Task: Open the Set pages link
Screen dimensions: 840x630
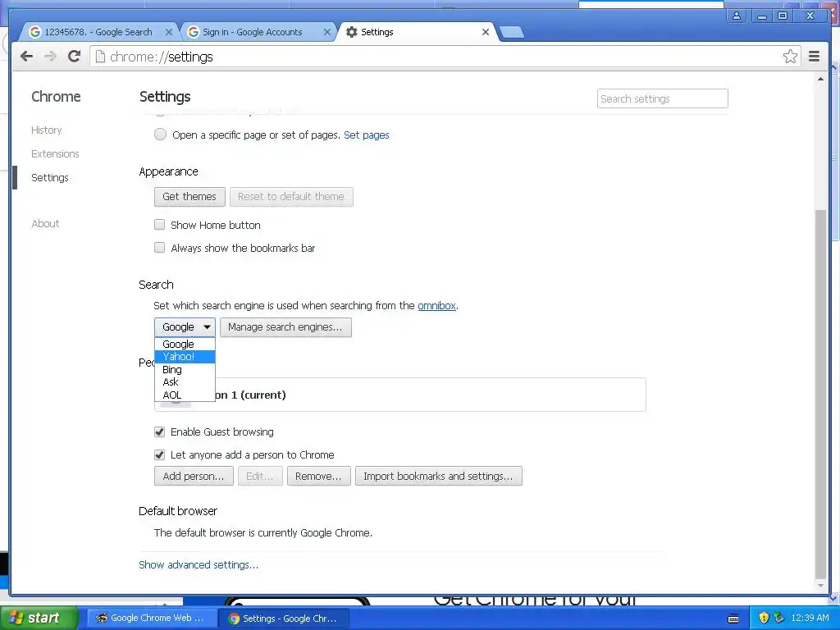Action: [367, 135]
